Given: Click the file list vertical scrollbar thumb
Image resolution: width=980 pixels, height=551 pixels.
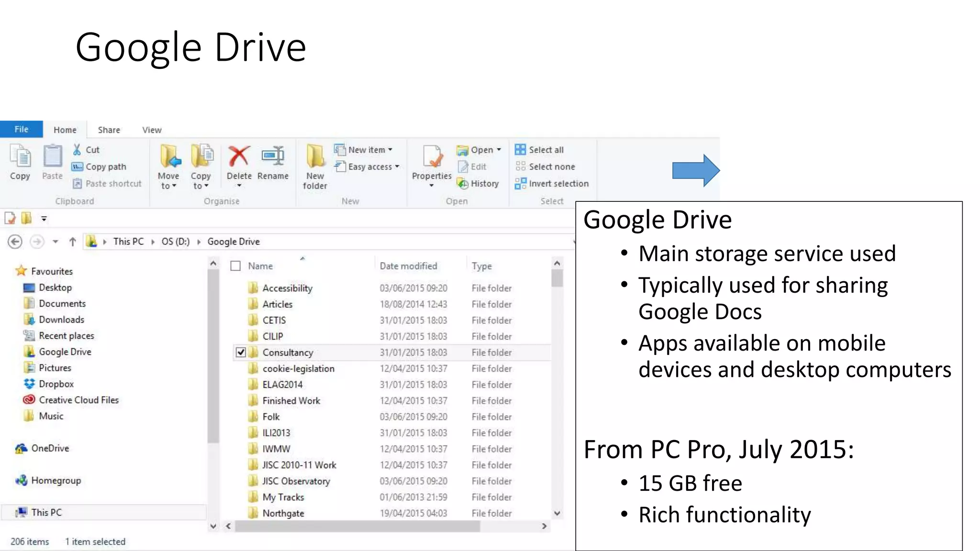Looking at the screenshot, I should (557, 278).
